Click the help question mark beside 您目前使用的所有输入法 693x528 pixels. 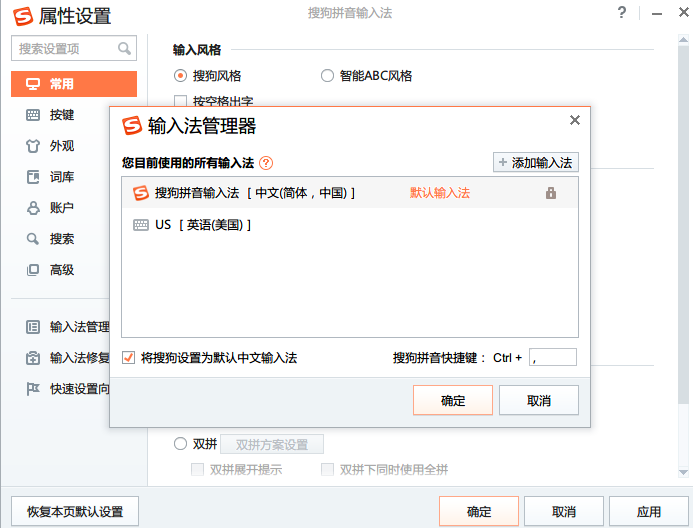pos(266,163)
